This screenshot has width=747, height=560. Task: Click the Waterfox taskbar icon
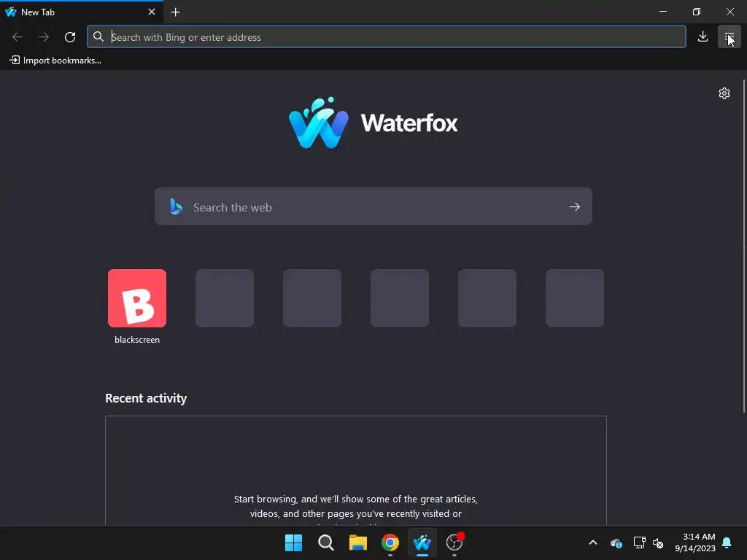422,542
